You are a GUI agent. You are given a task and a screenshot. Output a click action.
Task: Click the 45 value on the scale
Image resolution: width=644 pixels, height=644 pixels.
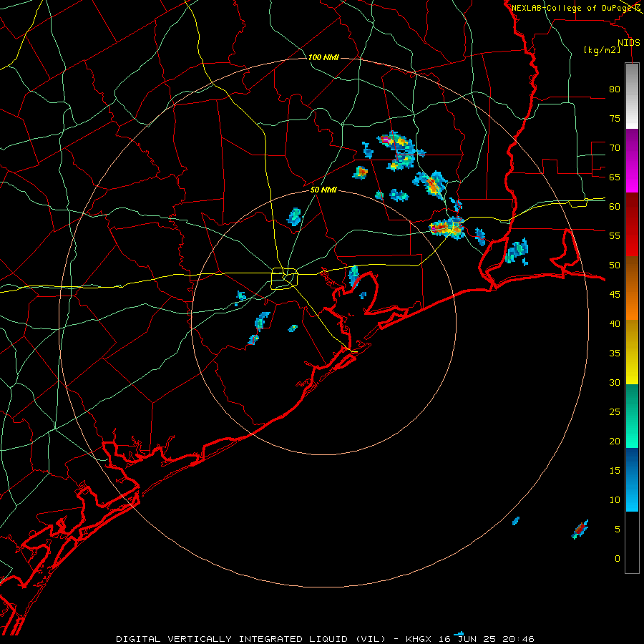coord(615,295)
